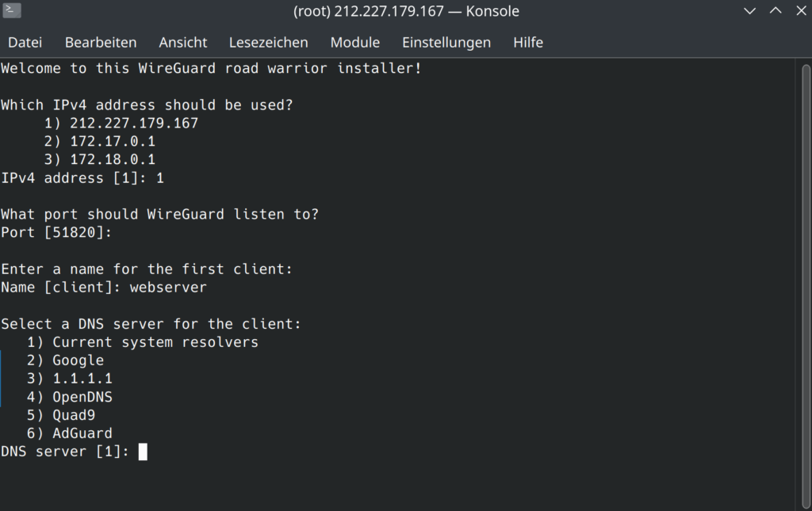Open the Datei menu
Image resolution: width=812 pixels, height=511 pixels.
coord(25,43)
